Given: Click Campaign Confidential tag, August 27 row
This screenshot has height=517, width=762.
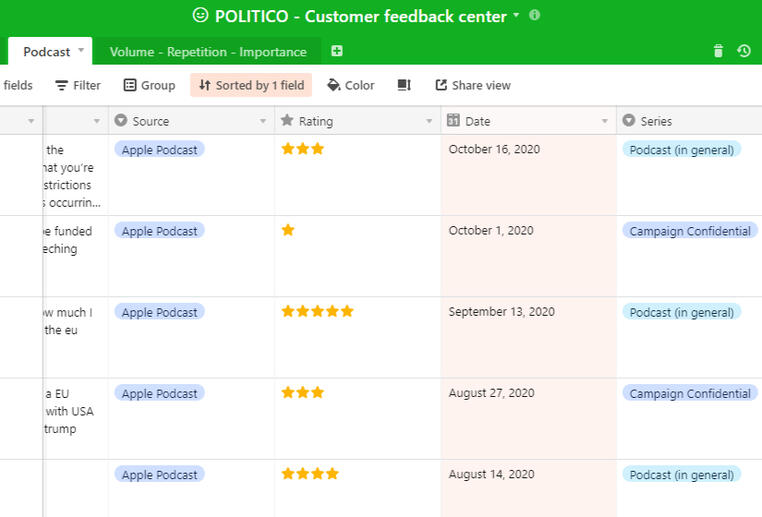Looking at the screenshot, I should [x=690, y=393].
